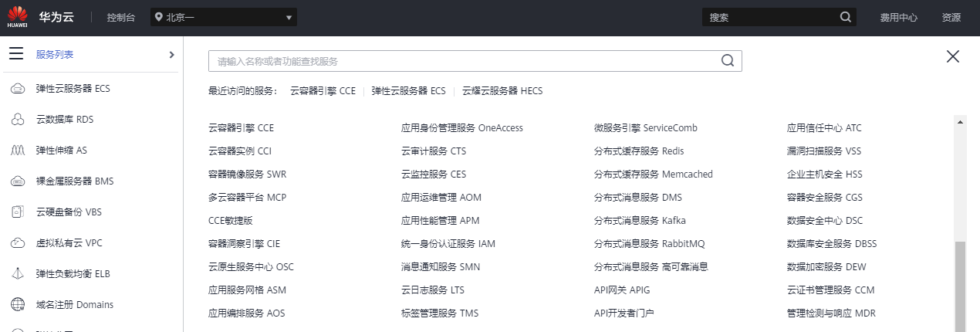Open 应用服务网格 ASM
Screen dimensions: 980x332
[x=247, y=290]
